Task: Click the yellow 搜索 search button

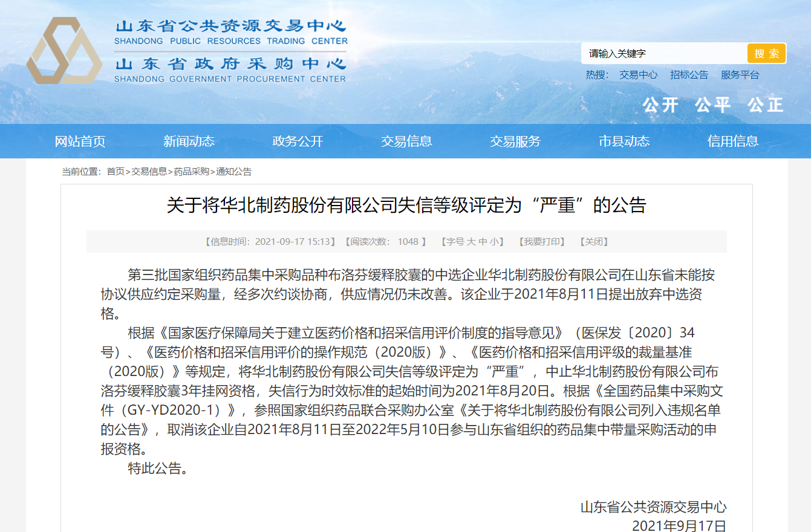Action: pyautogui.click(x=767, y=53)
